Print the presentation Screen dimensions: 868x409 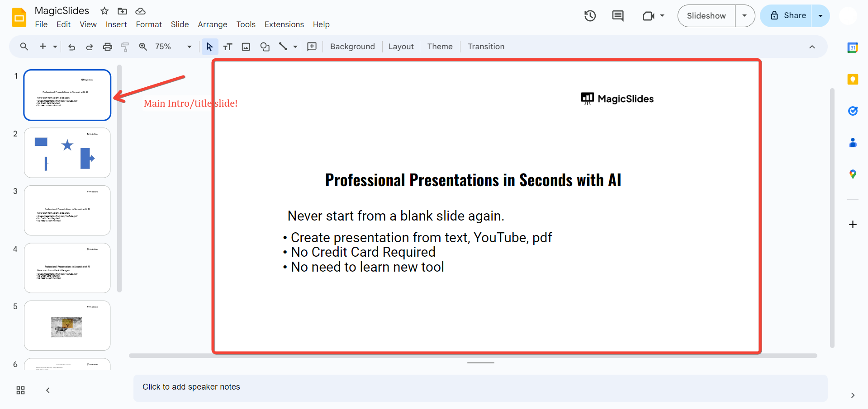[x=108, y=47]
